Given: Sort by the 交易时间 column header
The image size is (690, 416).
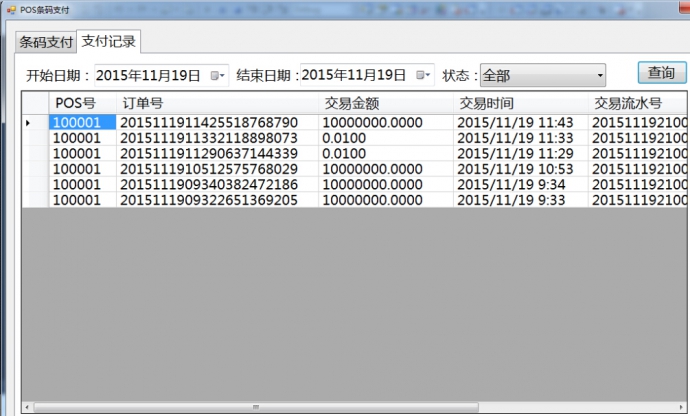Looking at the screenshot, I should tap(521, 103).
